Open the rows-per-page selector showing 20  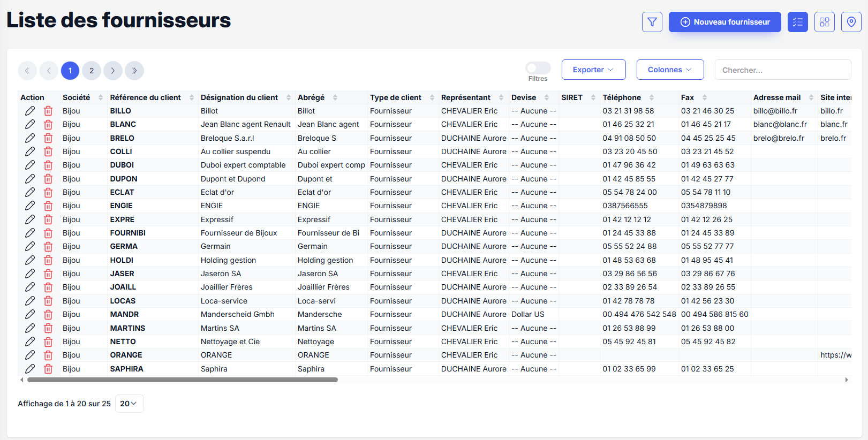click(x=129, y=404)
